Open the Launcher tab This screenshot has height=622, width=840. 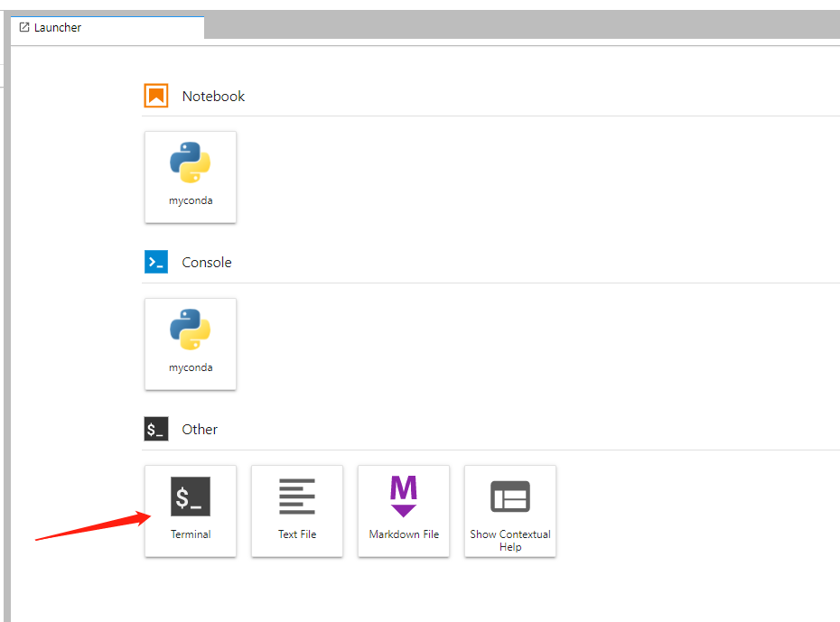tap(107, 27)
